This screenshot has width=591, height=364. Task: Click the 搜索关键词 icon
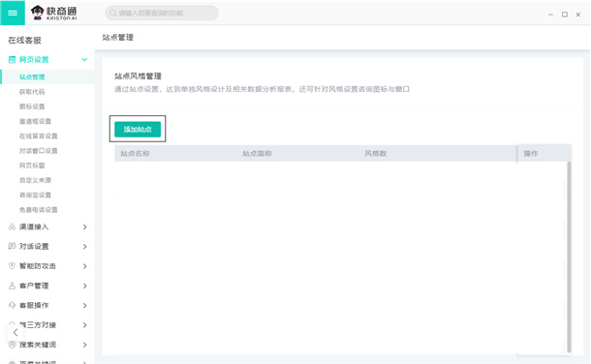pos(12,345)
